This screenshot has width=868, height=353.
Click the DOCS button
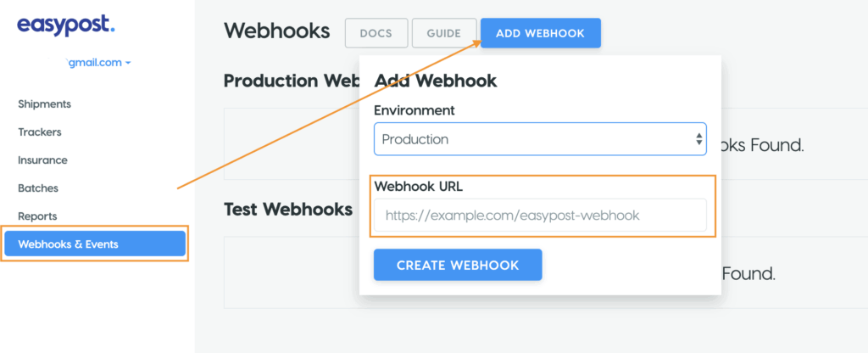376,33
